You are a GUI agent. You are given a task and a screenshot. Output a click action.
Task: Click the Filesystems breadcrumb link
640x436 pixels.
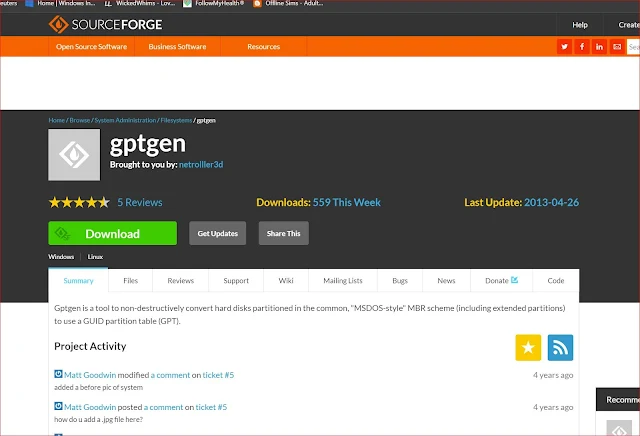(x=176, y=120)
